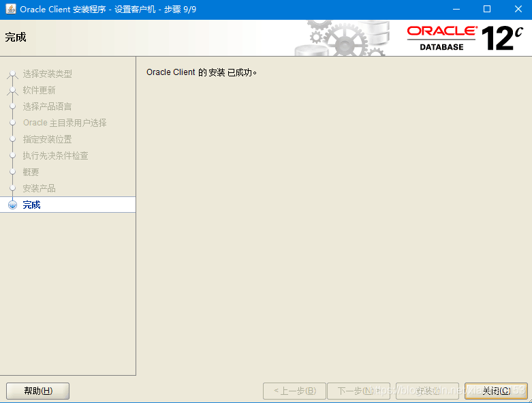The width and height of the screenshot is (532, 403).
Task: Minimize the Oracle Client installer window
Action: pos(456,9)
